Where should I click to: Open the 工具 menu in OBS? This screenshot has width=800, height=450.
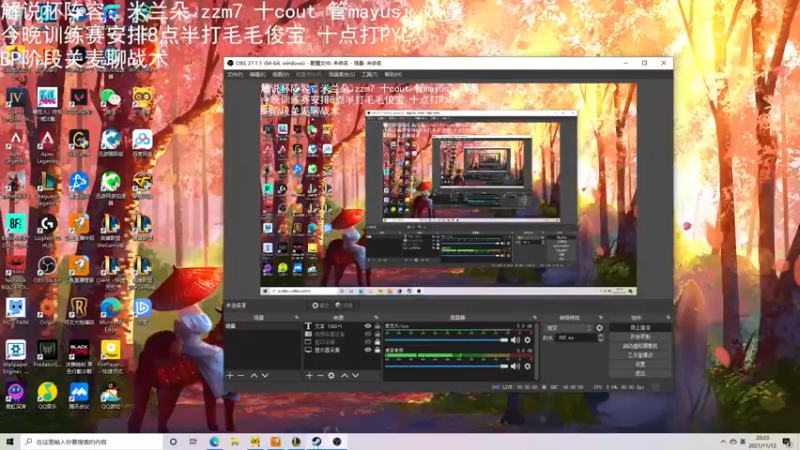coord(369,74)
